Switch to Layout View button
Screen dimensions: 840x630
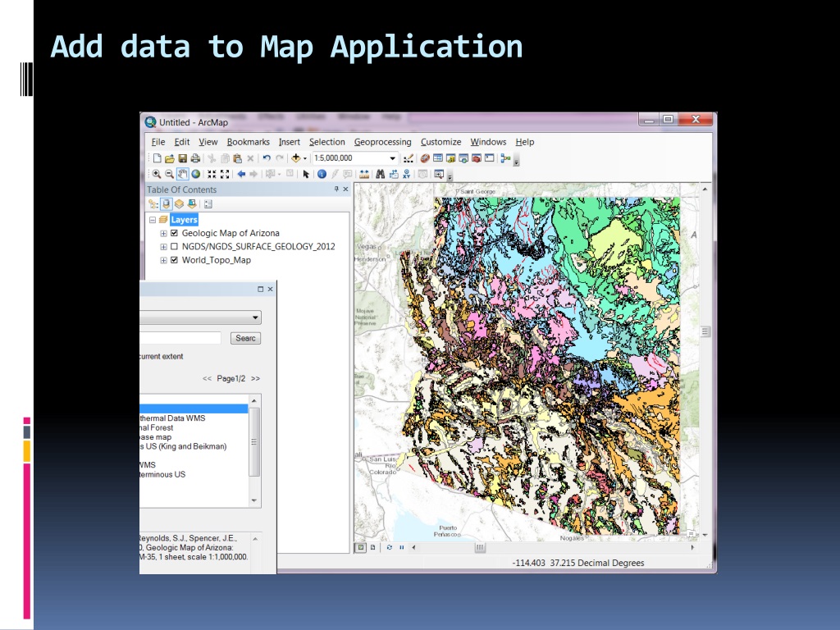point(373,547)
